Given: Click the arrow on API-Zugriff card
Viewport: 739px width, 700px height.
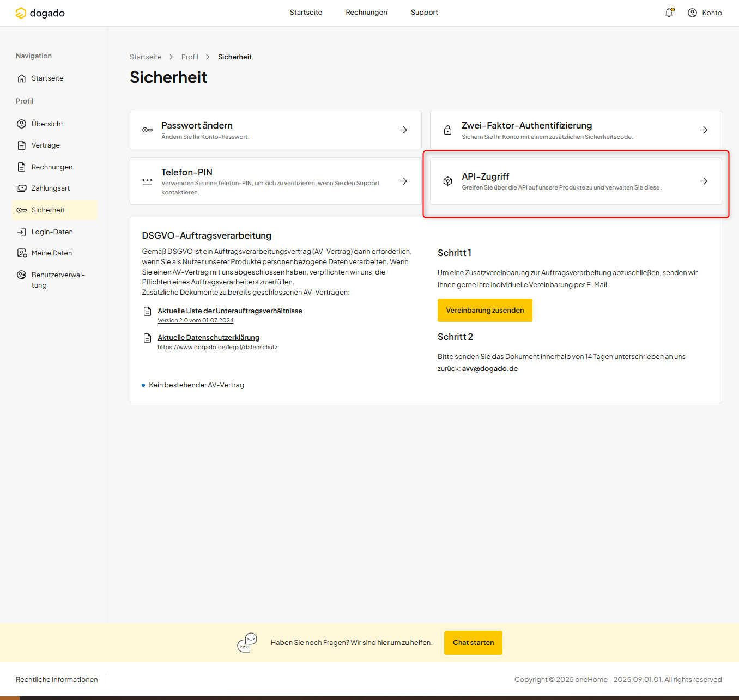Looking at the screenshot, I should (704, 181).
